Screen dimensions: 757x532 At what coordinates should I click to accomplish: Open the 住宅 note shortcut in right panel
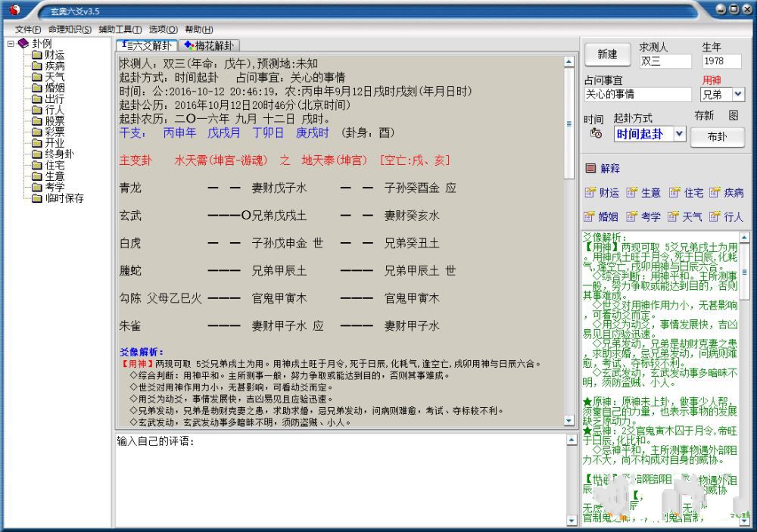click(x=686, y=193)
